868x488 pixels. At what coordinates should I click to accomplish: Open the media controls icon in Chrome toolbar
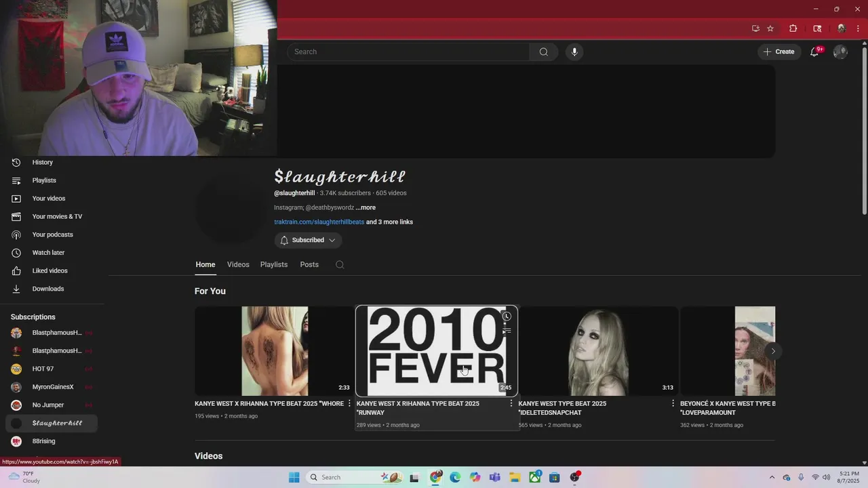pyautogui.click(x=817, y=28)
